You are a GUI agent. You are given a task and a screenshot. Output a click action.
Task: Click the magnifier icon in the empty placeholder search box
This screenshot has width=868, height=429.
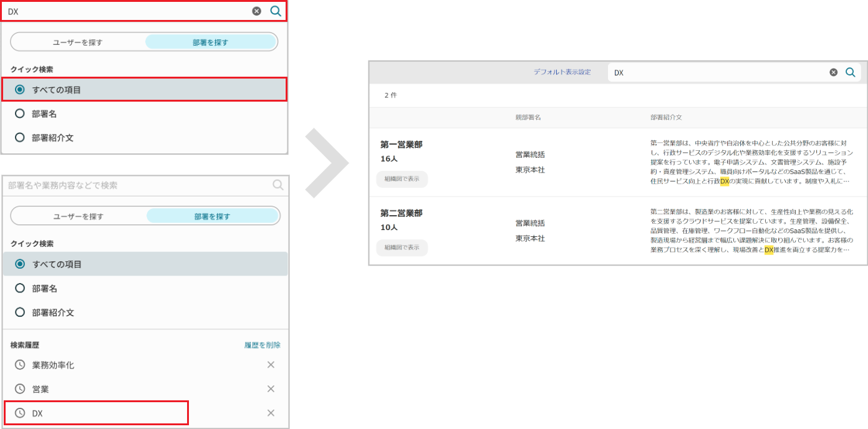(x=278, y=185)
